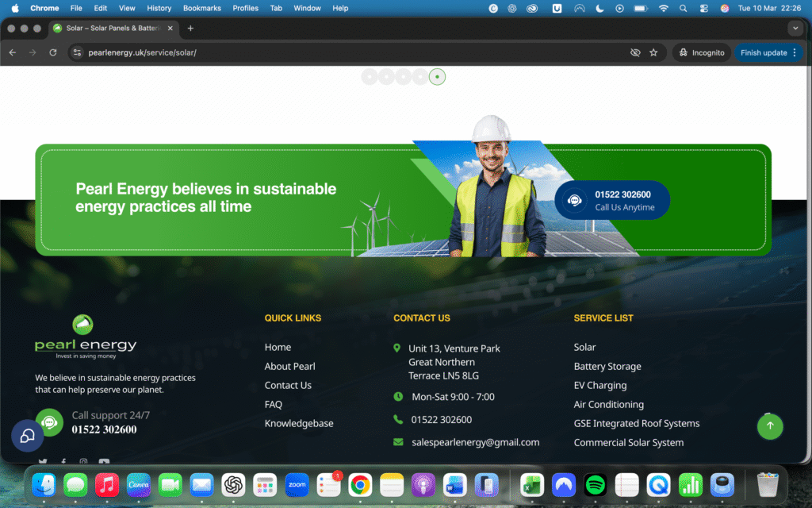Bookmark this page with the star icon
This screenshot has height=508, width=812.
[653, 52]
